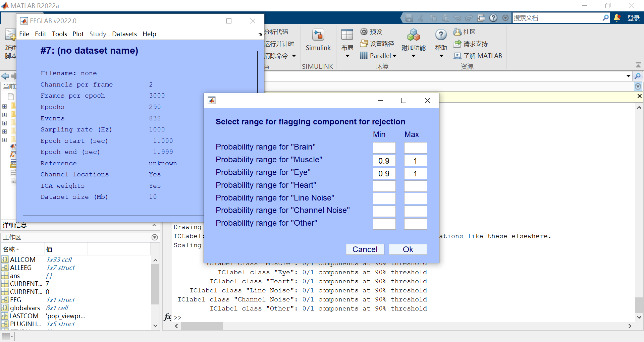Click the back arrow in the folder toolbar
The height and width of the screenshot is (342, 644).
point(5,76)
